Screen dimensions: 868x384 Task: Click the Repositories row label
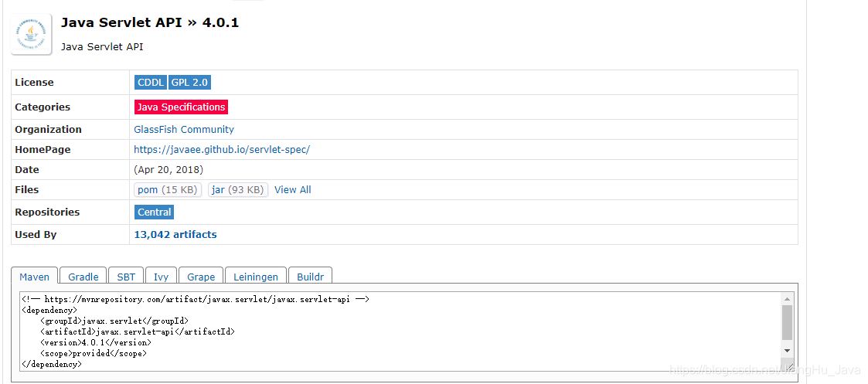pyautogui.click(x=47, y=212)
